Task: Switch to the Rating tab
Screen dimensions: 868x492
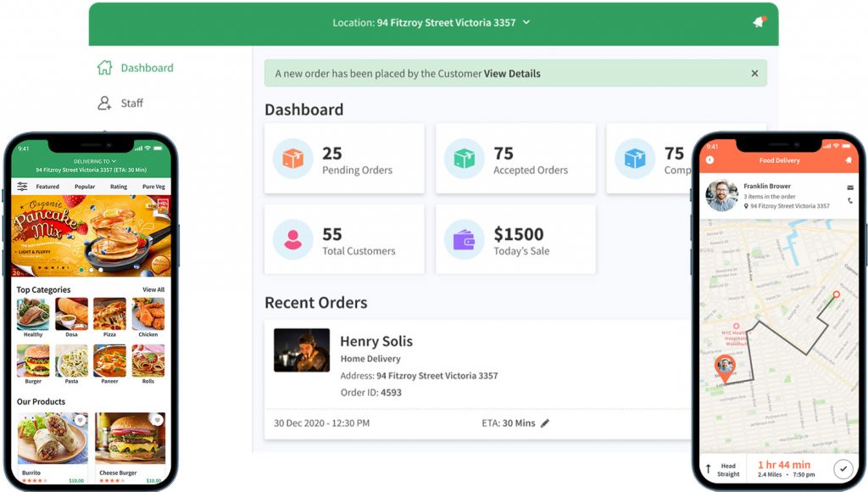Action: coord(119,187)
